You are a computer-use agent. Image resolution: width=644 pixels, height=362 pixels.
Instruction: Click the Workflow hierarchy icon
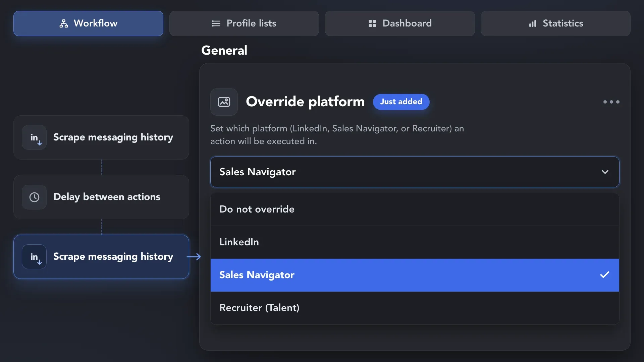click(64, 23)
